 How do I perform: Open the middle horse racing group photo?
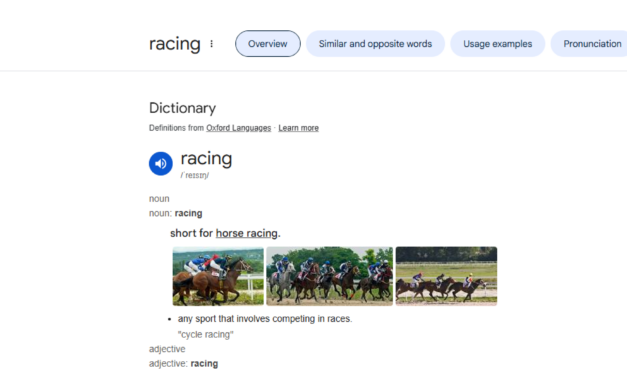pyautogui.click(x=329, y=276)
